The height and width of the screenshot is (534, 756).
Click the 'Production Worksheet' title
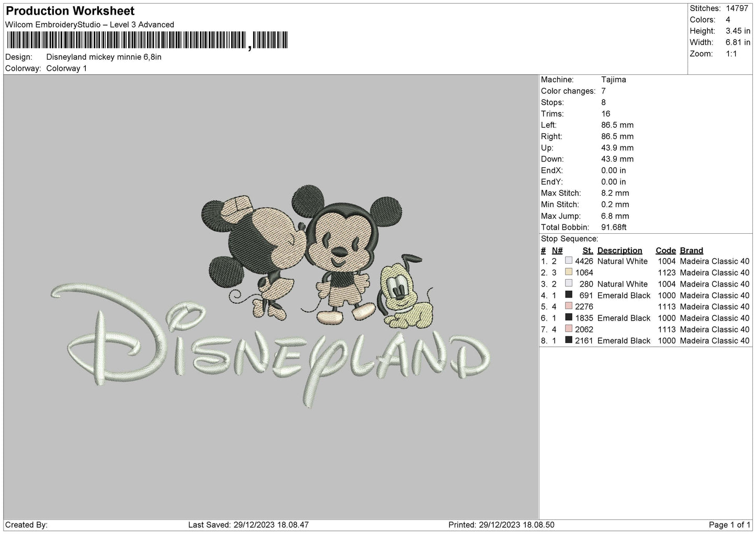click(70, 11)
